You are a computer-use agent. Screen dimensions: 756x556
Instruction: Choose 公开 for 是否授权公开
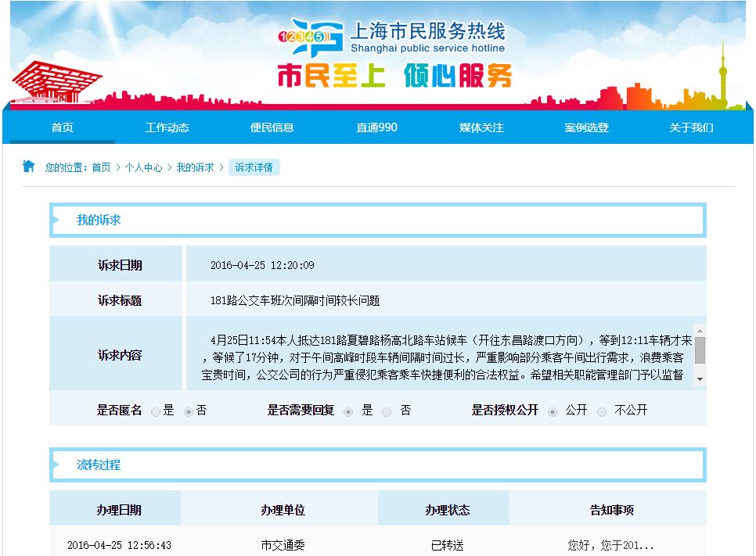553,411
